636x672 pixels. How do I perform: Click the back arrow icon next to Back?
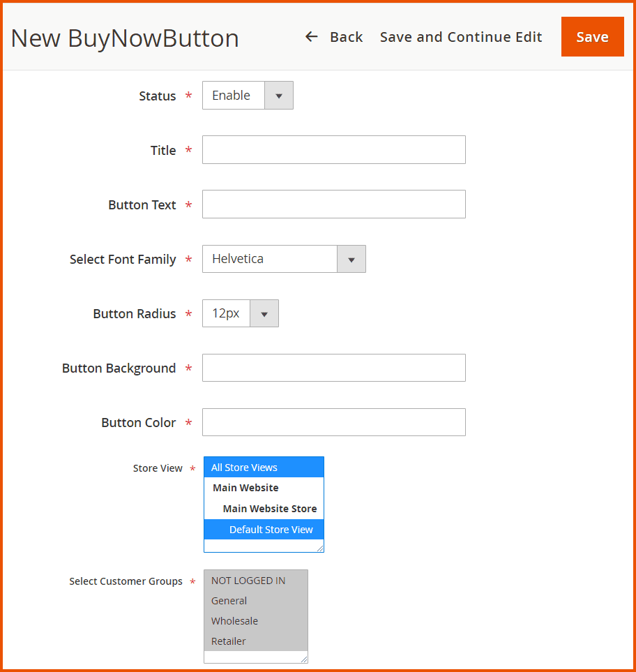pos(311,36)
